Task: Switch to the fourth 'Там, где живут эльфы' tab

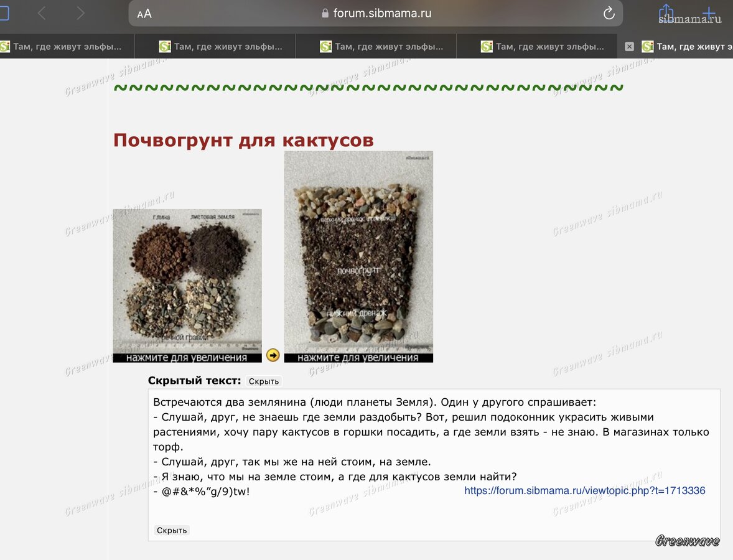Action: pos(536,46)
